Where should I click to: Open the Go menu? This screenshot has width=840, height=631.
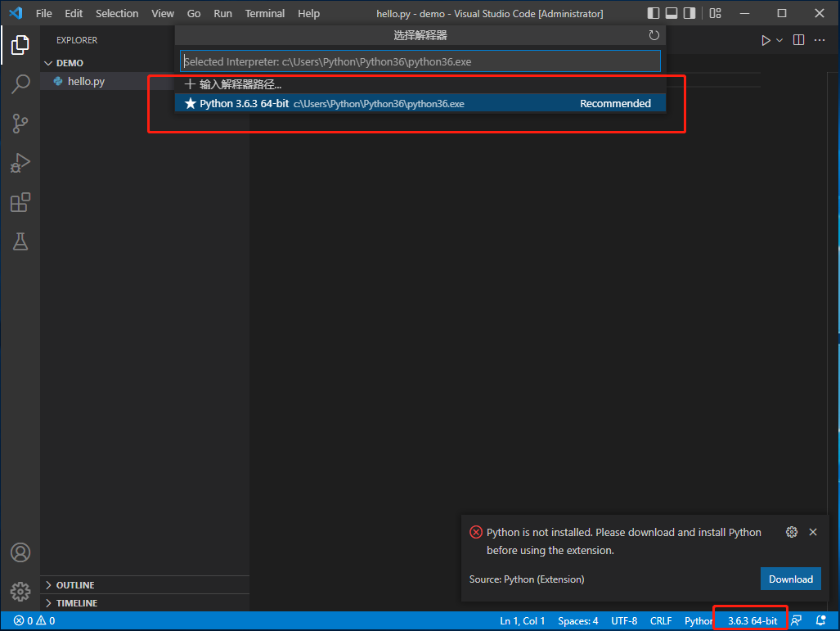[x=194, y=13]
